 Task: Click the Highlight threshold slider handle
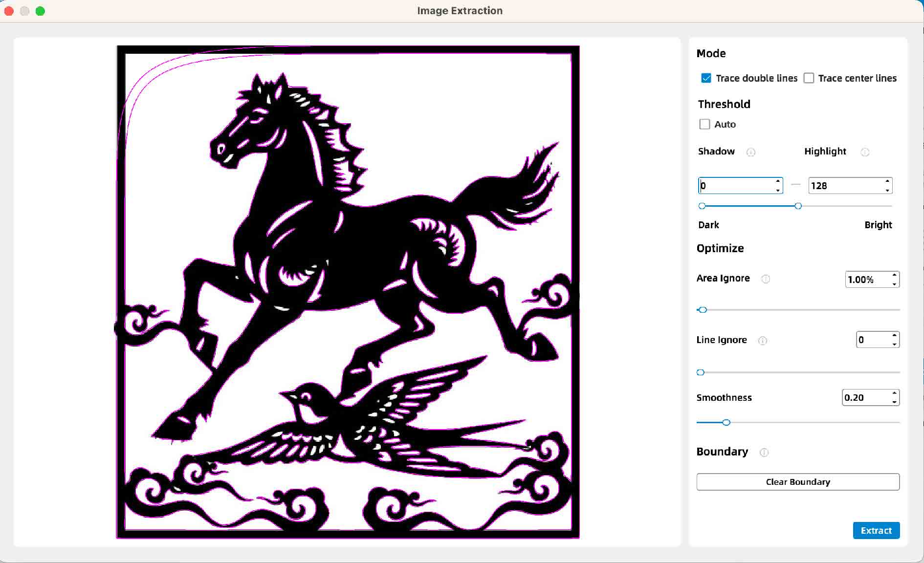[798, 206]
